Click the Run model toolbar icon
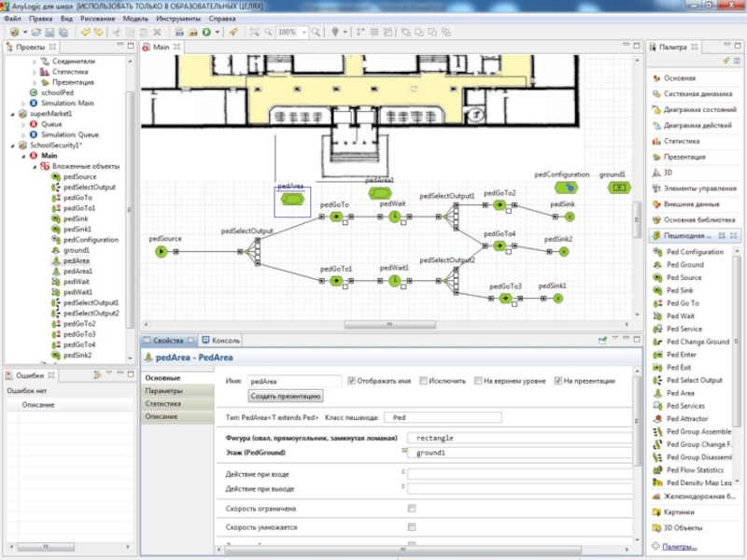The height and width of the screenshot is (560, 747). tap(205, 32)
